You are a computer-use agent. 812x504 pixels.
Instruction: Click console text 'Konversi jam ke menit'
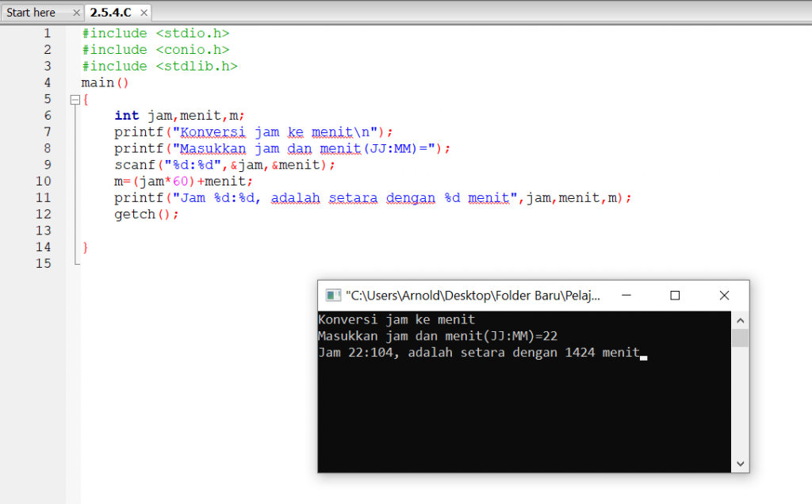coord(396,320)
